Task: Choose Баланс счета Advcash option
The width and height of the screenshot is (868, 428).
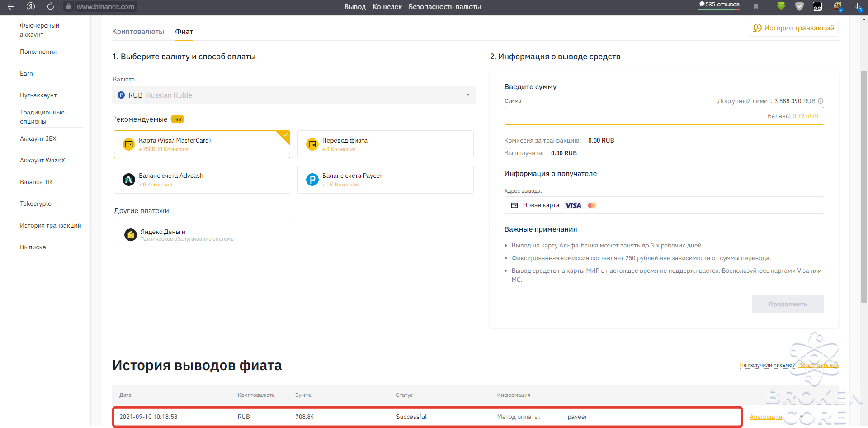Action: [x=202, y=180]
